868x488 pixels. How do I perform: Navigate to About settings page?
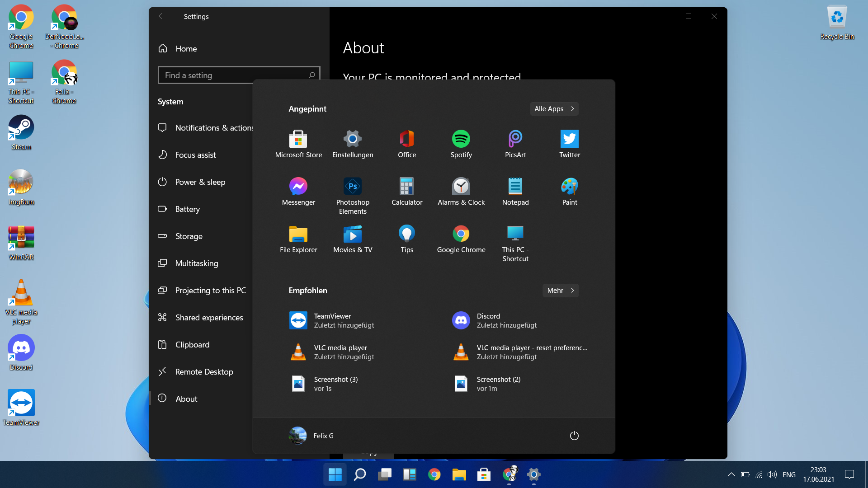(x=186, y=398)
